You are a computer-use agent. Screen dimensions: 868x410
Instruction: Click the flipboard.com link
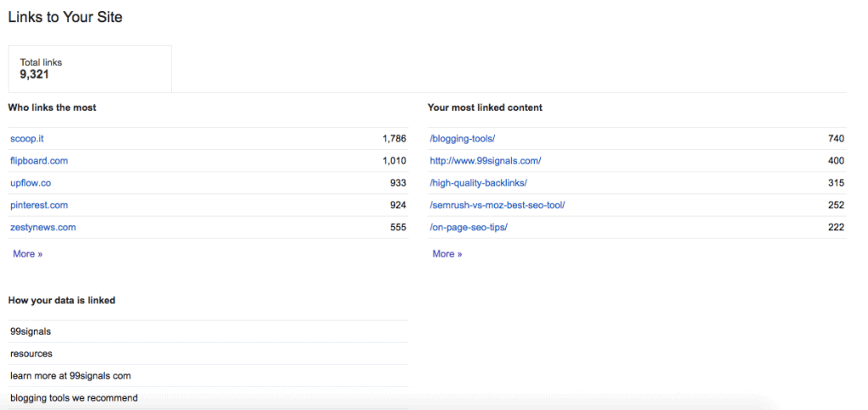click(x=39, y=160)
